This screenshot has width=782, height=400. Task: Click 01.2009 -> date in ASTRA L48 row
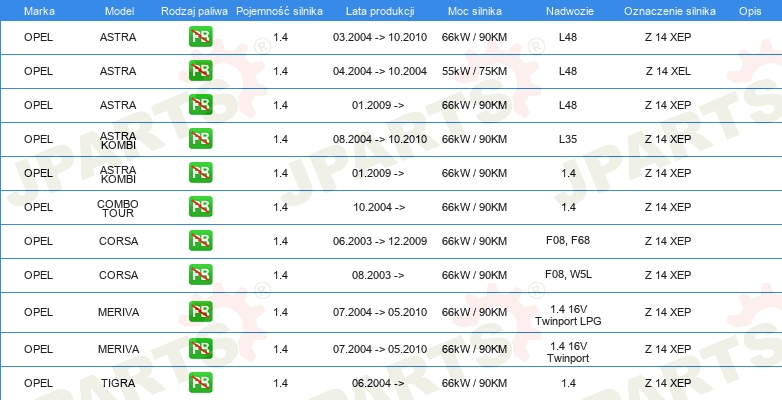[x=378, y=105]
